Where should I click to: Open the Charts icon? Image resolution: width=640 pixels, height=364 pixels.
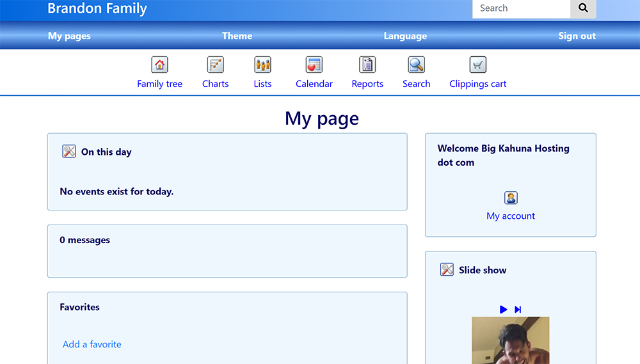pos(216,65)
